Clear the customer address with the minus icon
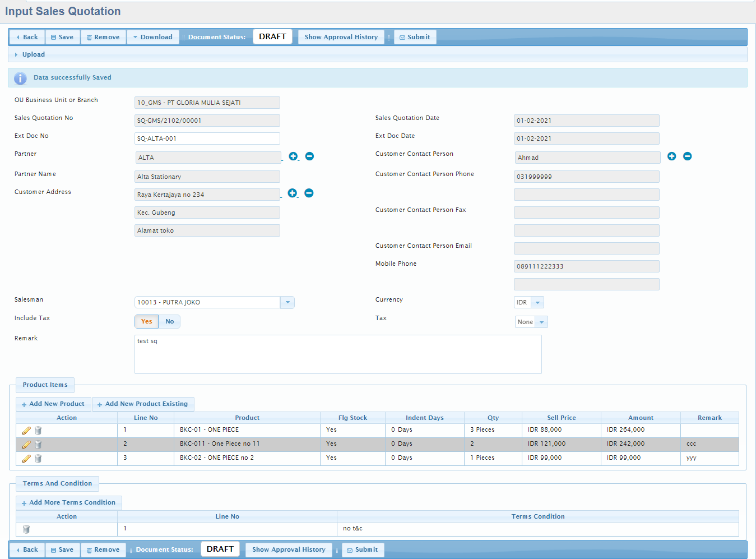Viewport: 756px width, 559px height. (309, 193)
